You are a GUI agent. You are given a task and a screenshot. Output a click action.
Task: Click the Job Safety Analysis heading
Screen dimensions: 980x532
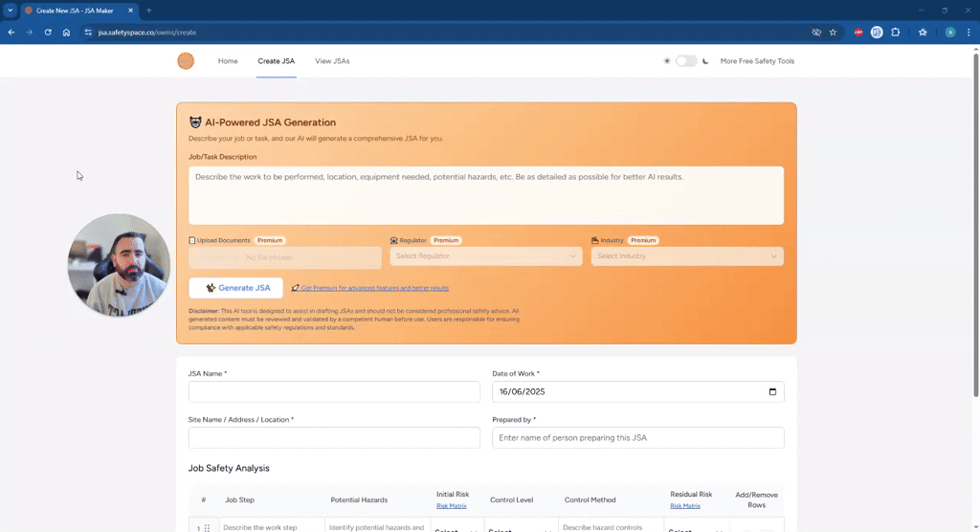[229, 468]
